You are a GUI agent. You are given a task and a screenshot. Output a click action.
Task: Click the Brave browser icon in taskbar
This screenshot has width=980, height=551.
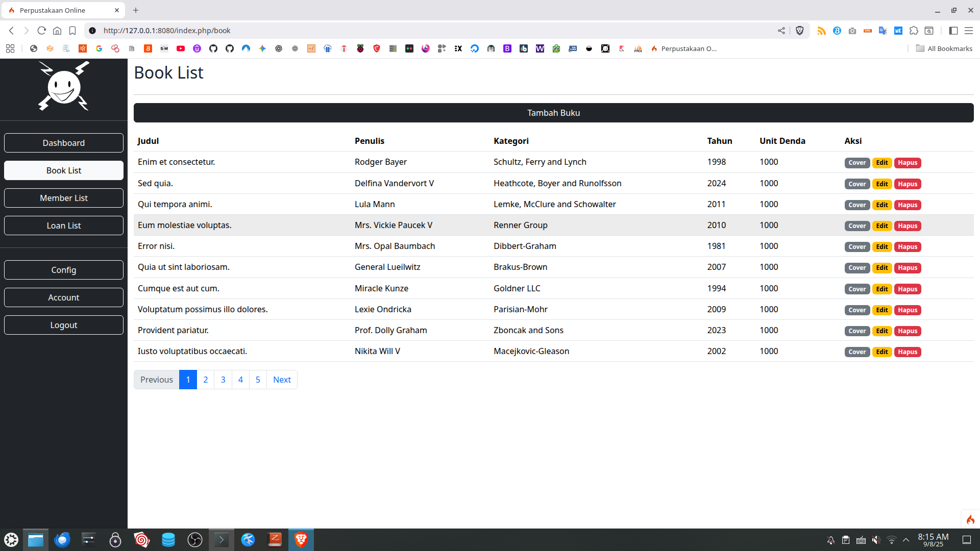pos(301,539)
